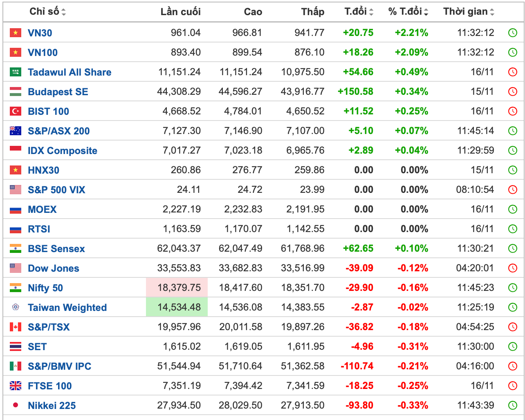Screen dimensions: 525x420
Task: Open the Taiwan Weighted index page
Action: [x=67, y=308]
